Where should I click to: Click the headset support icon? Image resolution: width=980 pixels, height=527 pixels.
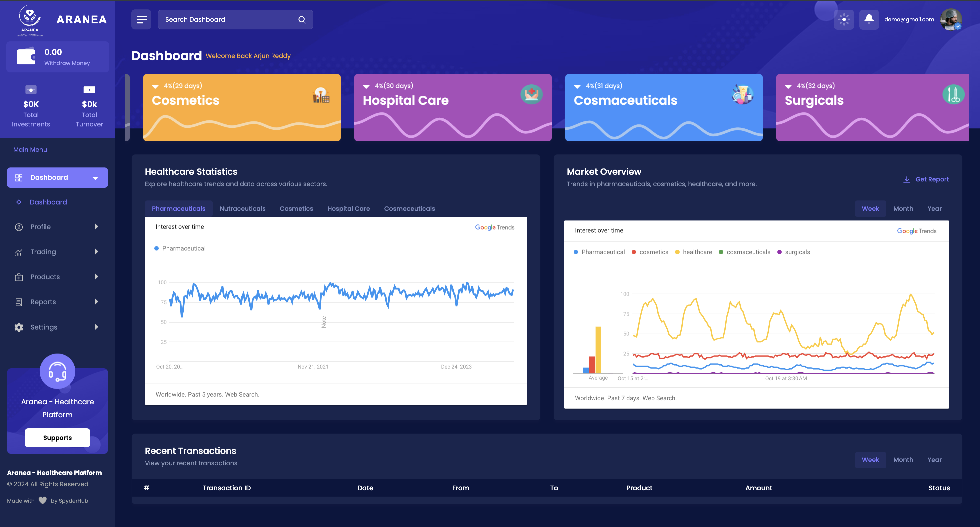coord(57,371)
